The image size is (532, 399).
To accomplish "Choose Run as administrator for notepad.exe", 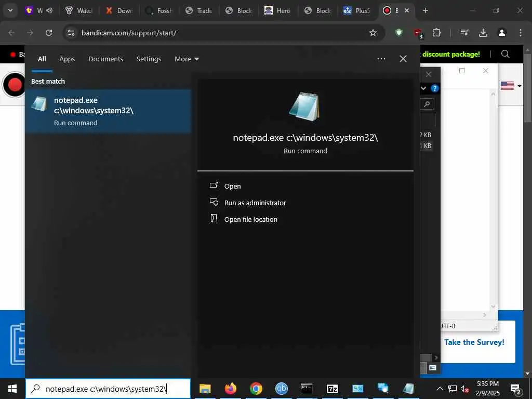I will (255, 203).
